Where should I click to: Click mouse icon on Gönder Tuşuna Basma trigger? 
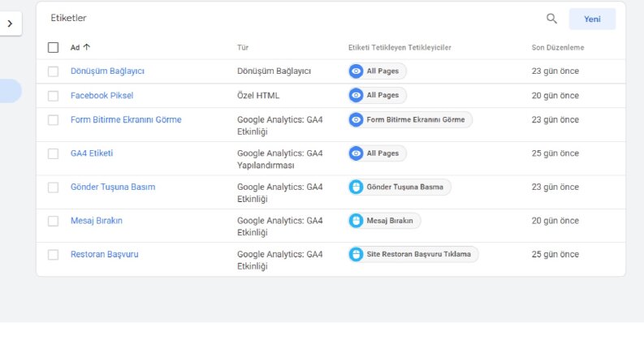(x=356, y=187)
